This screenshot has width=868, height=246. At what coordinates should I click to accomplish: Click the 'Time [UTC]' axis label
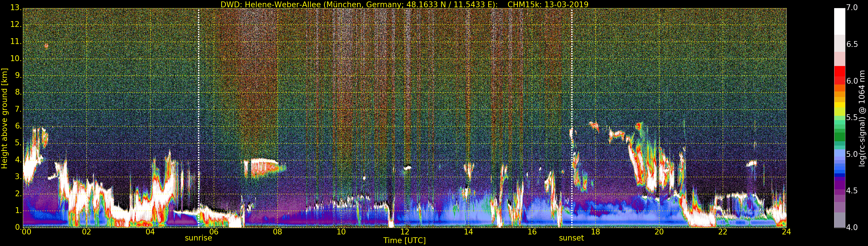(x=404, y=240)
